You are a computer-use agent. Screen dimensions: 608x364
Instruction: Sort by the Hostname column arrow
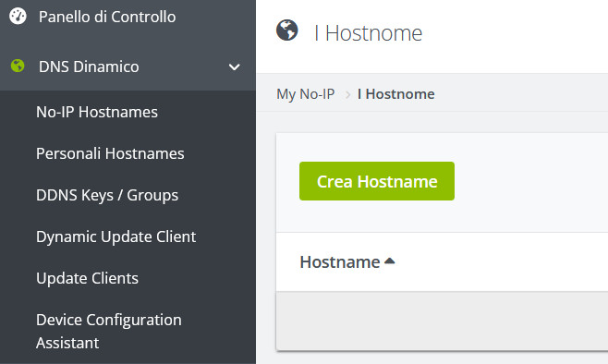pyautogui.click(x=389, y=261)
